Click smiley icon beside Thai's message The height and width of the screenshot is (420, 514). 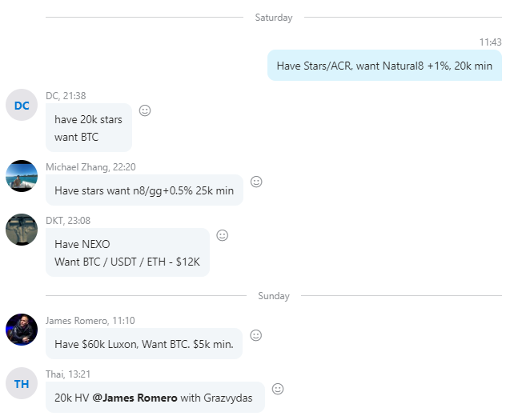[278, 389]
